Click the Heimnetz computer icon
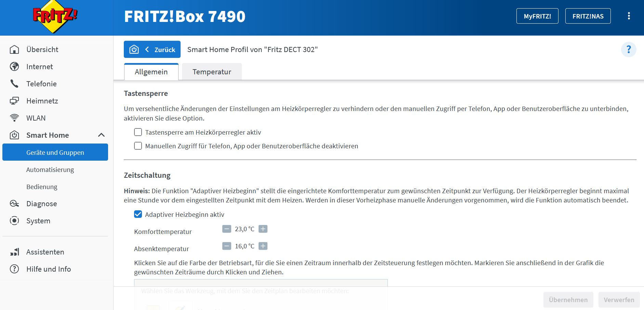The width and height of the screenshot is (644, 310). [14, 101]
